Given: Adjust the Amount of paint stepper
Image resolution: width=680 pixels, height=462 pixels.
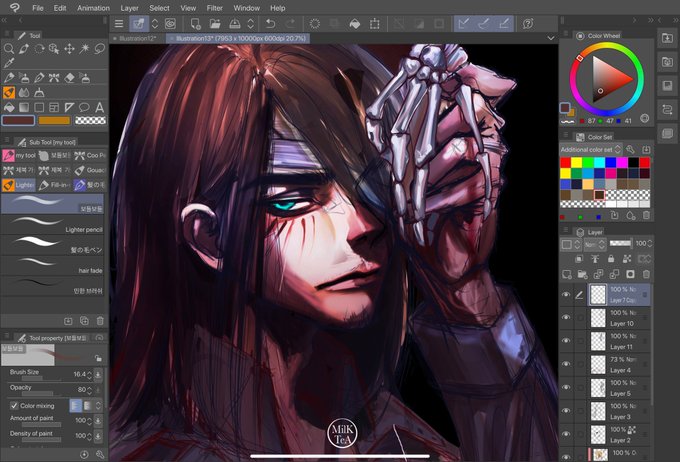Looking at the screenshot, I should (x=89, y=420).
